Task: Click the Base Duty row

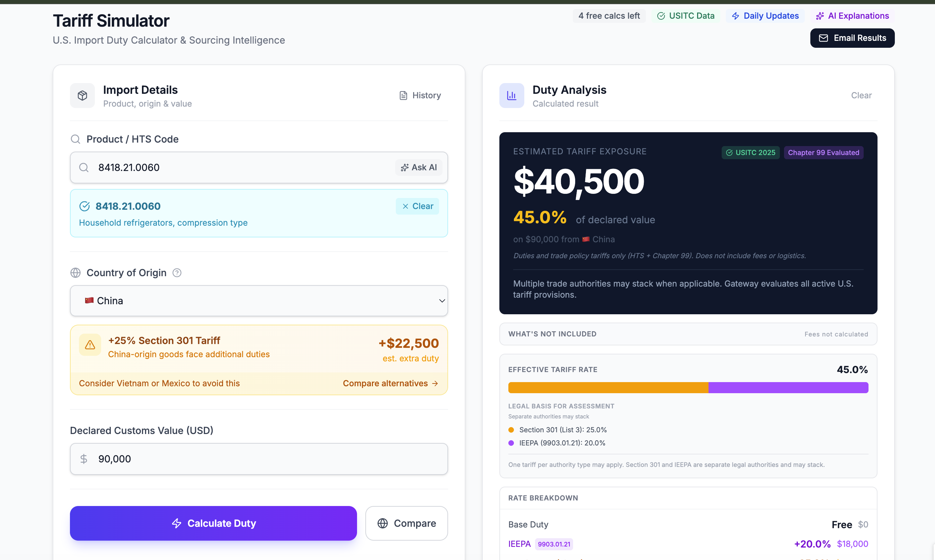Action: coord(688,525)
